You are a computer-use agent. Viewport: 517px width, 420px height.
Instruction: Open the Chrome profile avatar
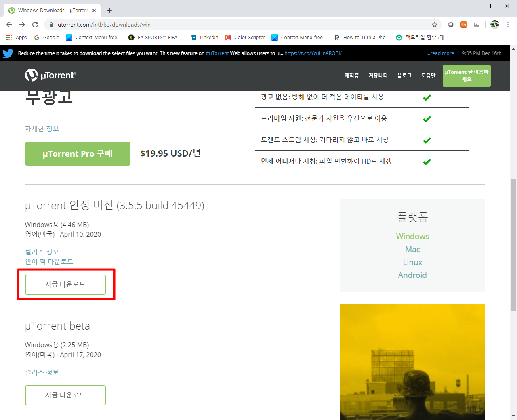[495, 25]
